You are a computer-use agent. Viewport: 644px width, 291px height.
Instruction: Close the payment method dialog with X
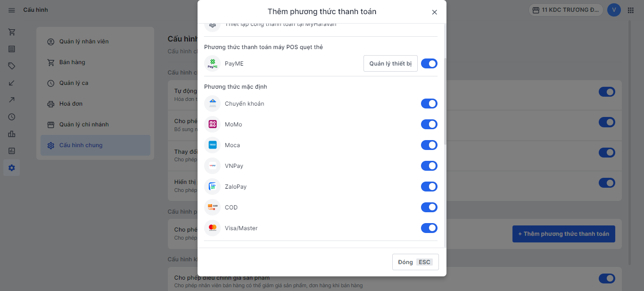(435, 12)
